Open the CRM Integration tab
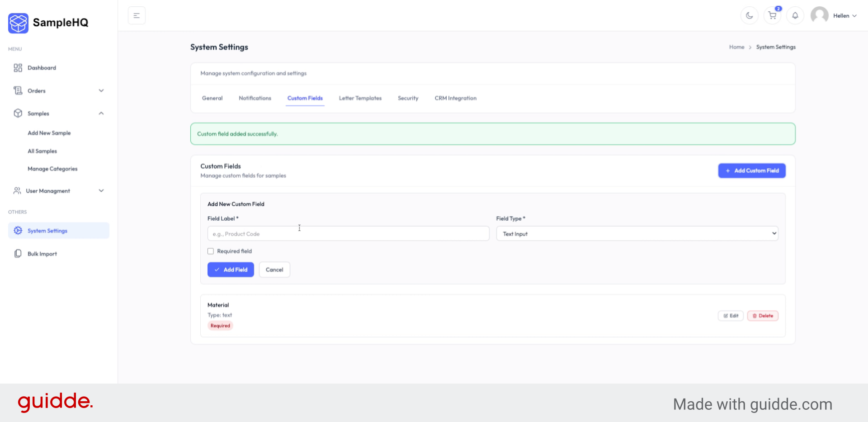This screenshot has height=422, width=868. click(455, 98)
